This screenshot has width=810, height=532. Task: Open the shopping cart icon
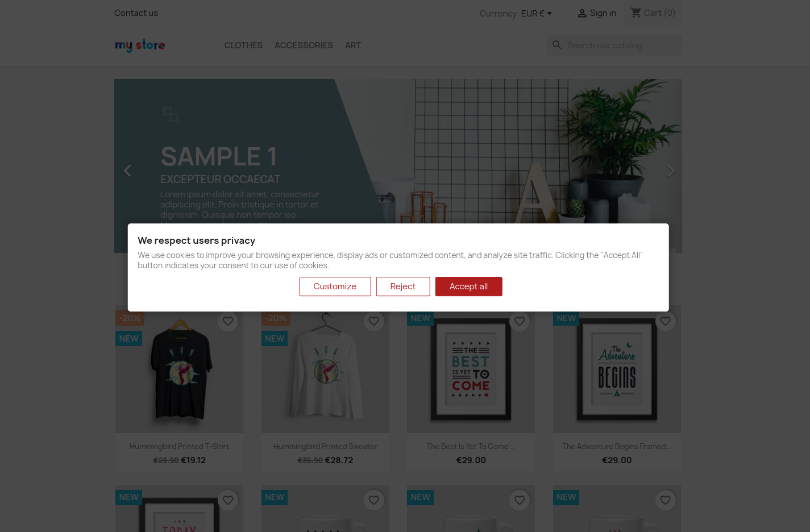pyautogui.click(x=636, y=13)
